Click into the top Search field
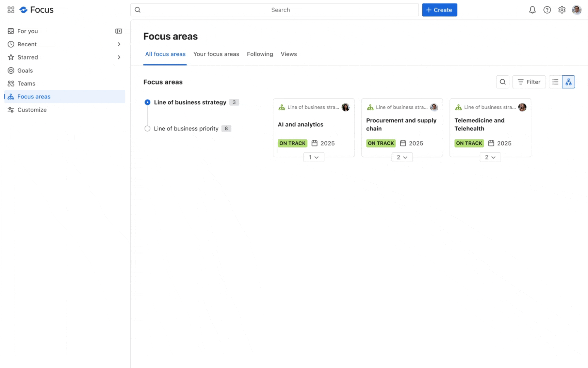Screen dimensions: 588x368 tap(274, 10)
